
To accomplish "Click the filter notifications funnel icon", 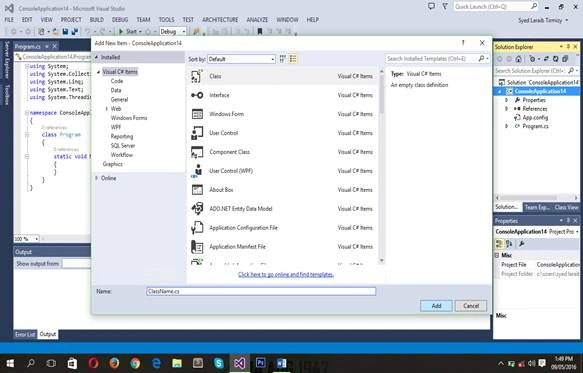I will [445, 6].
